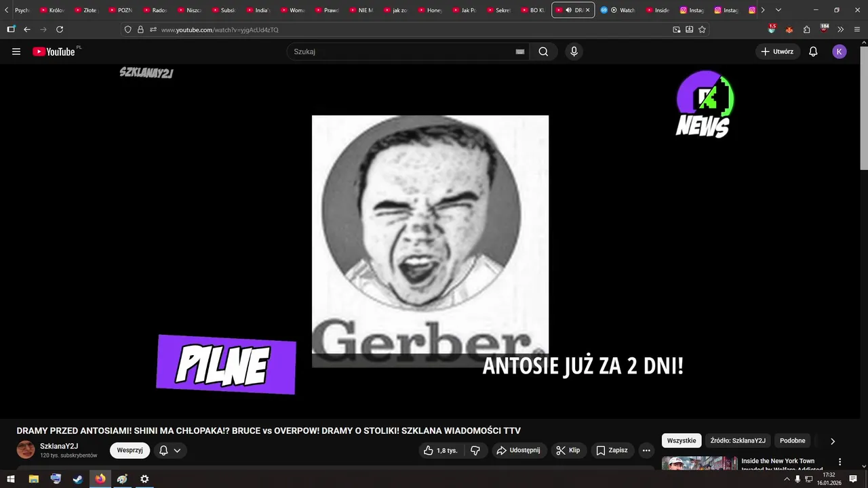
Task: Expand the notification bell dropdown for SzklanaY2J
Action: click(170, 450)
